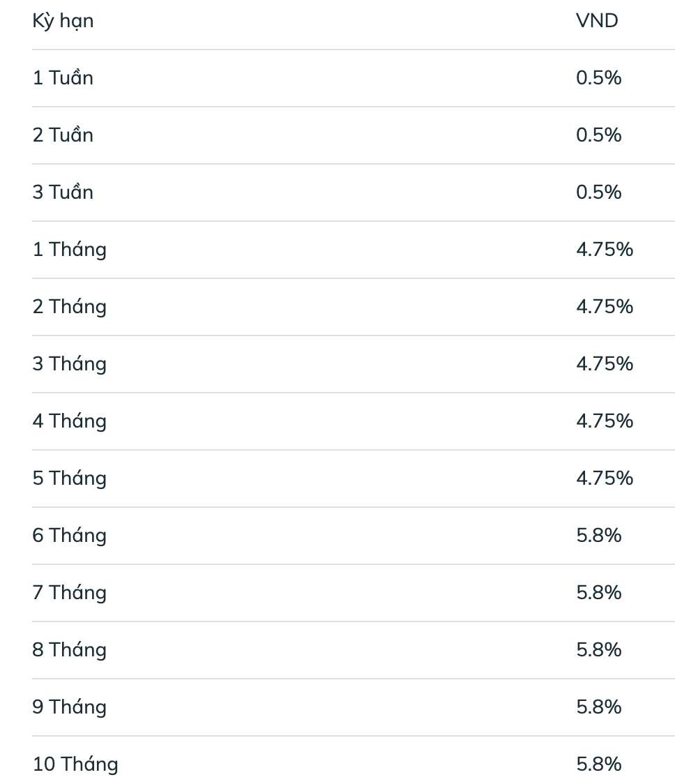This screenshot has width=675, height=784.
Task: Select the 5.8% rate for 10 Tháng
Action: 598,764
